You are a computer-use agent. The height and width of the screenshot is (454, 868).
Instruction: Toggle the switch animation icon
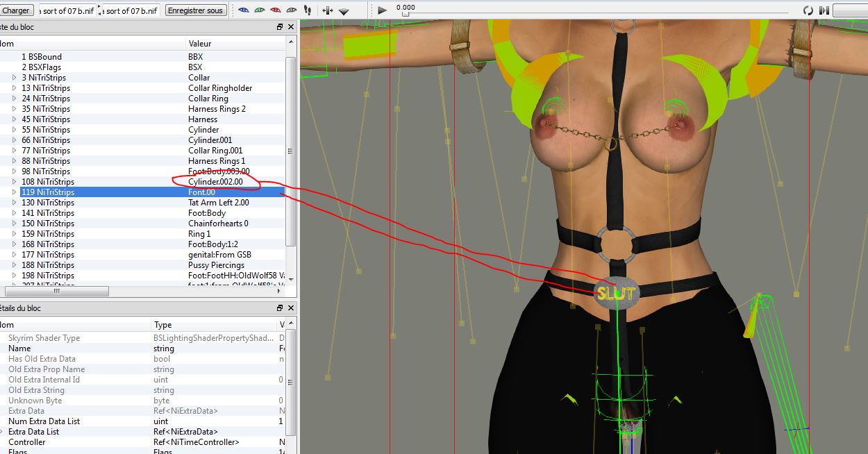tap(824, 10)
